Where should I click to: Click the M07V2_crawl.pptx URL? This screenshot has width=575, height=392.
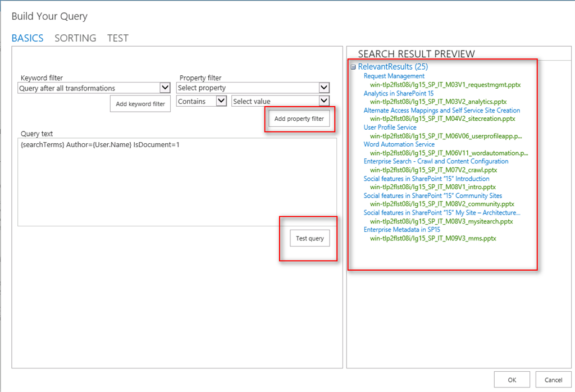click(x=433, y=170)
